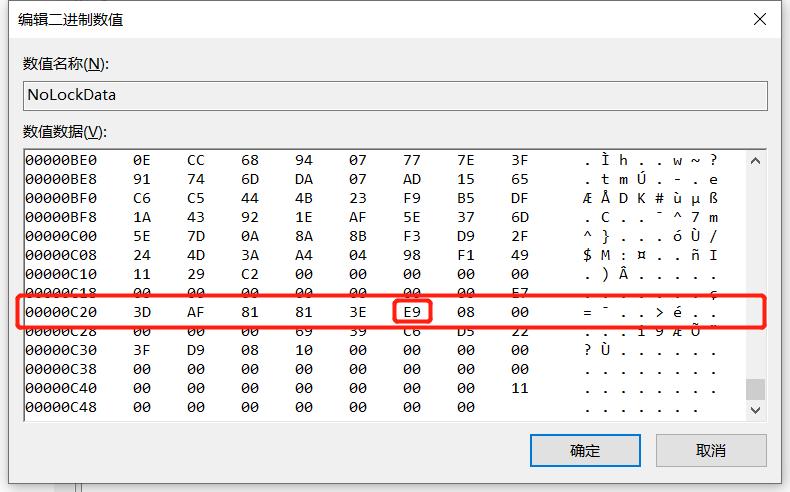Select byte E9 in row 00000C20
790x492 pixels.
[x=412, y=312]
